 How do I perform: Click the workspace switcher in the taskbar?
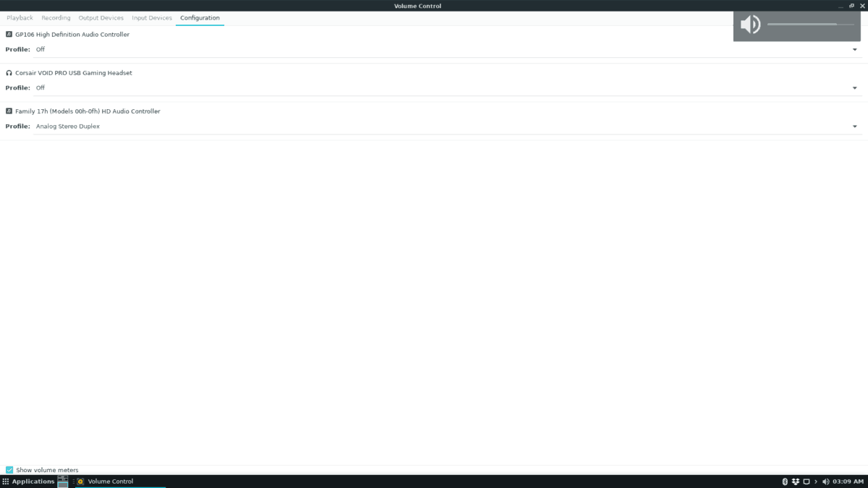click(x=61, y=481)
